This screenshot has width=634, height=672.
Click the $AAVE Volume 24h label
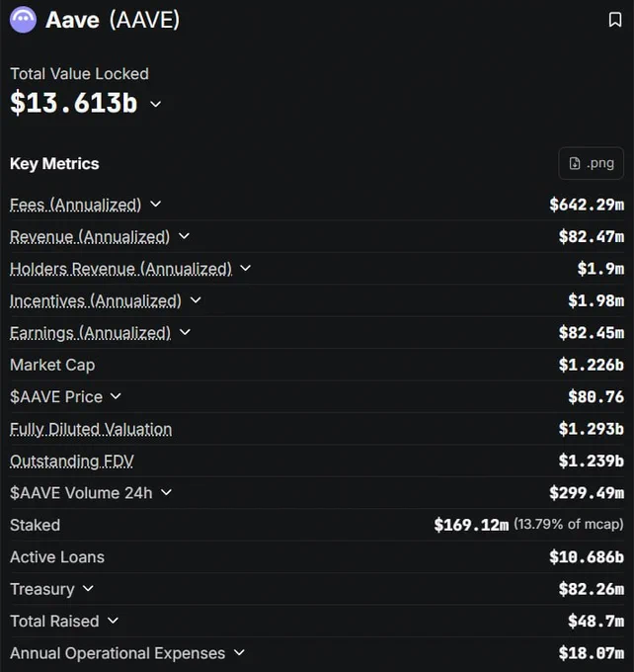(x=81, y=493)
